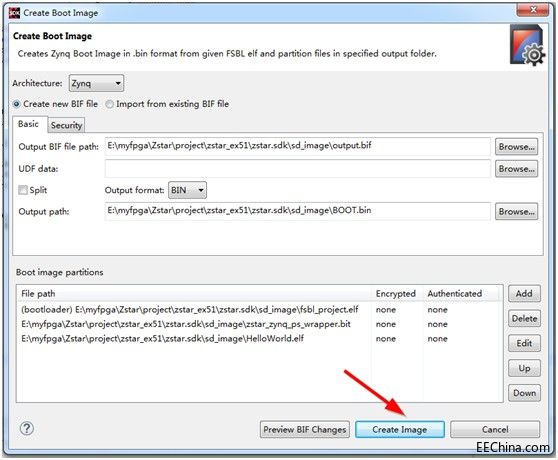
Task: Add a new boot image partition
Action: pos(524,294)
